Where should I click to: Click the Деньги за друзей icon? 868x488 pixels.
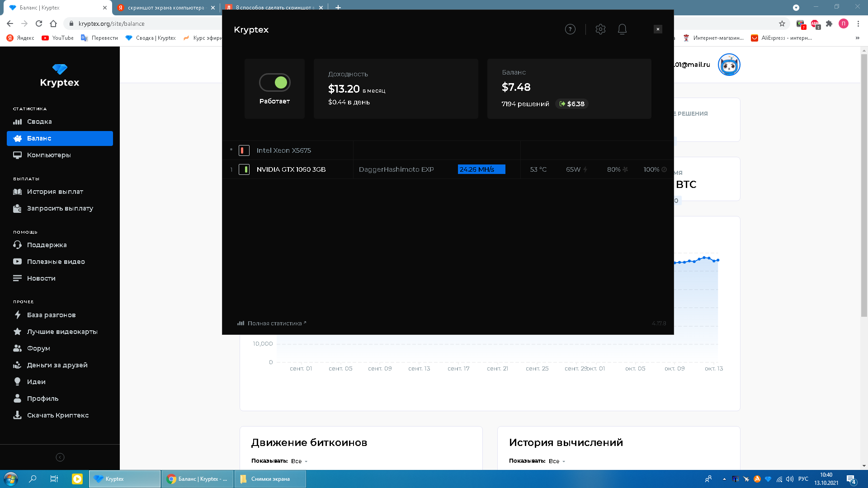[x=17, y=365]
